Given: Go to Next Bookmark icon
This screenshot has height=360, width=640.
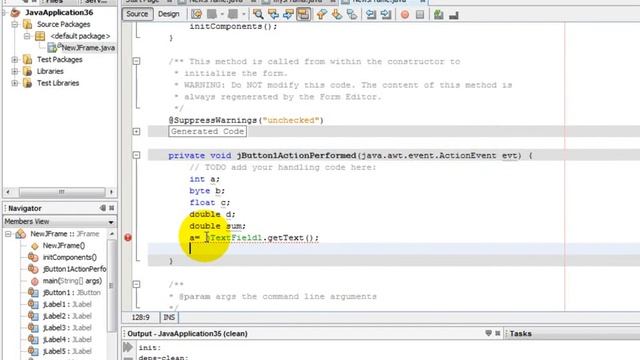Looking at the screenshot, I should click(336, 14).
